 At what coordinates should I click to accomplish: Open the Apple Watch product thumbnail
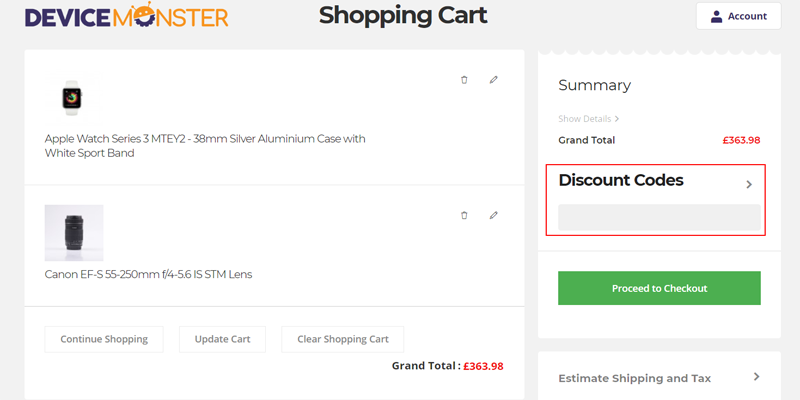71,97
